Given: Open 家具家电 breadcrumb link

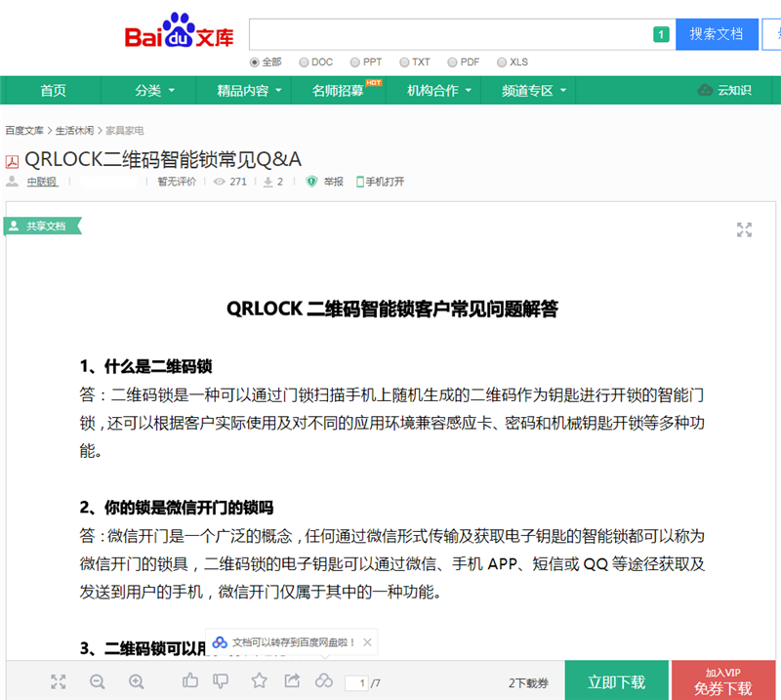Looking at the screenshot, I should point(125,131).
